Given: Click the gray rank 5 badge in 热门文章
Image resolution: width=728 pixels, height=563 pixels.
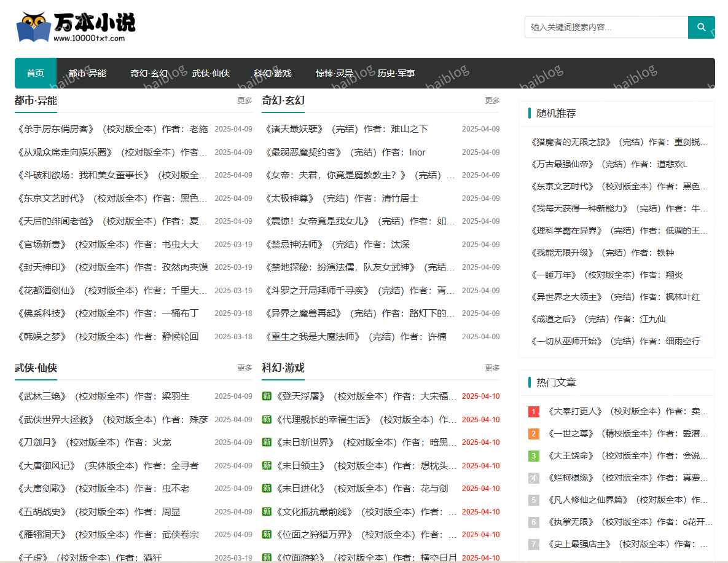Looking at the screenshot, I should [x=533, y=500].
